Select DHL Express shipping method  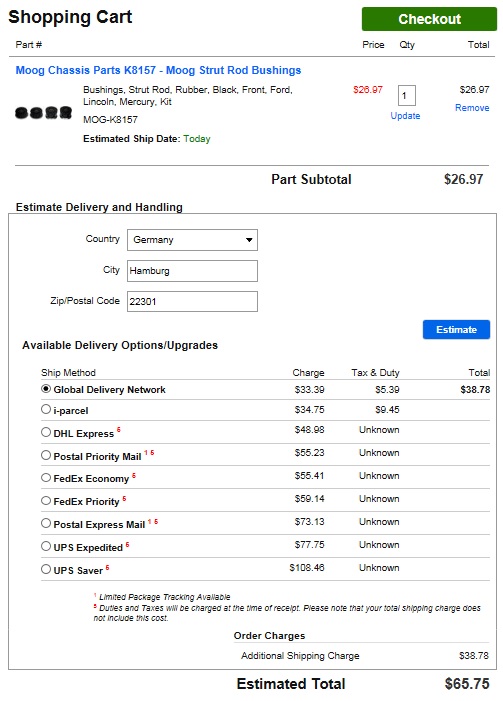pos(46,432)
